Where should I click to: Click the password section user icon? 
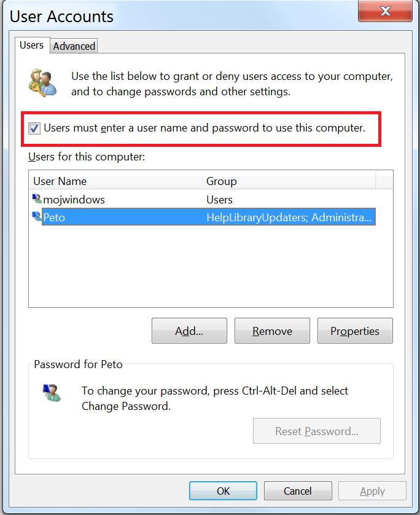pos(52,393)
